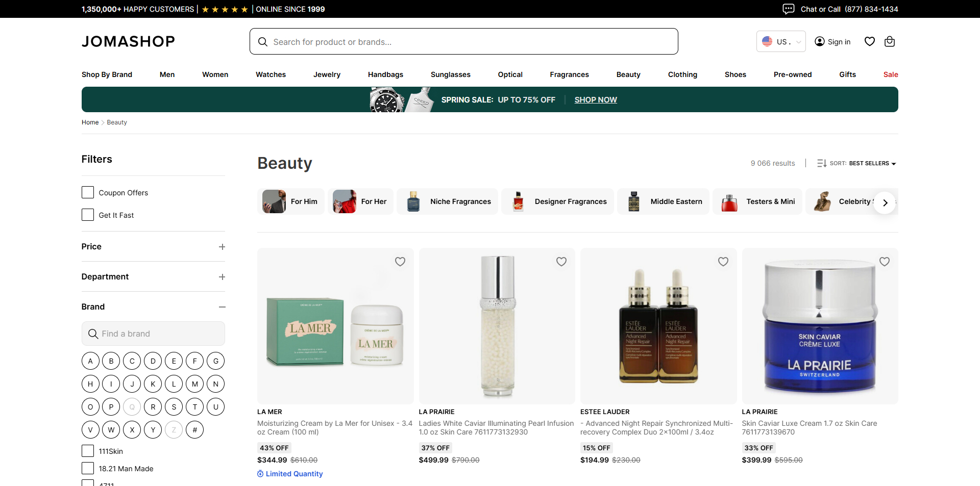Select the 111Skin brand checkbox

click(x=87, y=451)
